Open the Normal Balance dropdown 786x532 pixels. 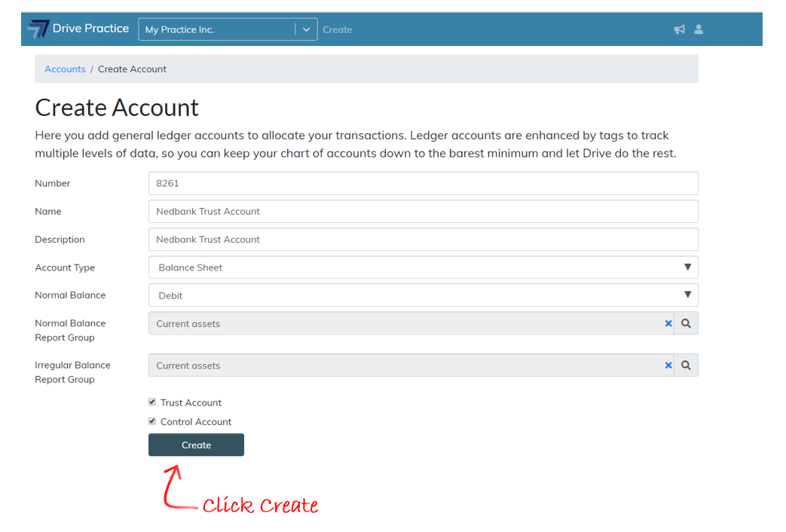(423, 295)
